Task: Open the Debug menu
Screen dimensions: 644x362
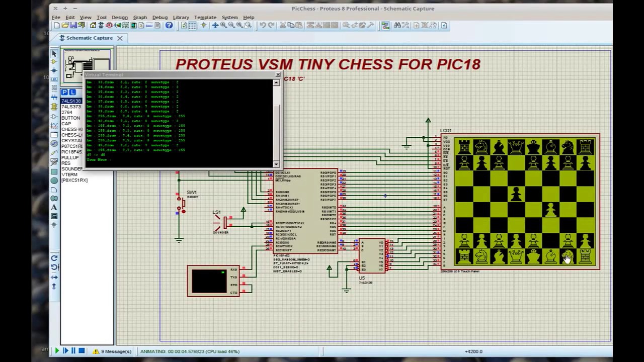Action: 159,17
